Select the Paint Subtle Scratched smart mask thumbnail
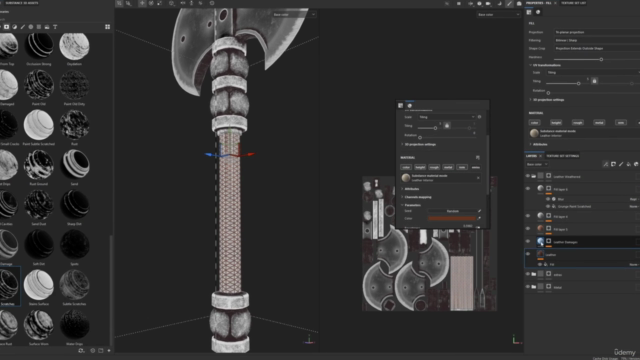The height and width of the screenshot is (360, 640). pos(39,125)
